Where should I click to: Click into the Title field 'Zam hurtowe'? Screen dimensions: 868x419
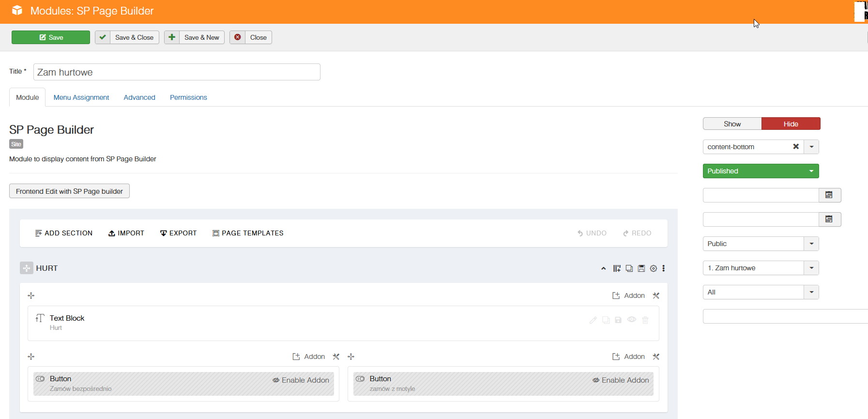[x=177, y=72]
